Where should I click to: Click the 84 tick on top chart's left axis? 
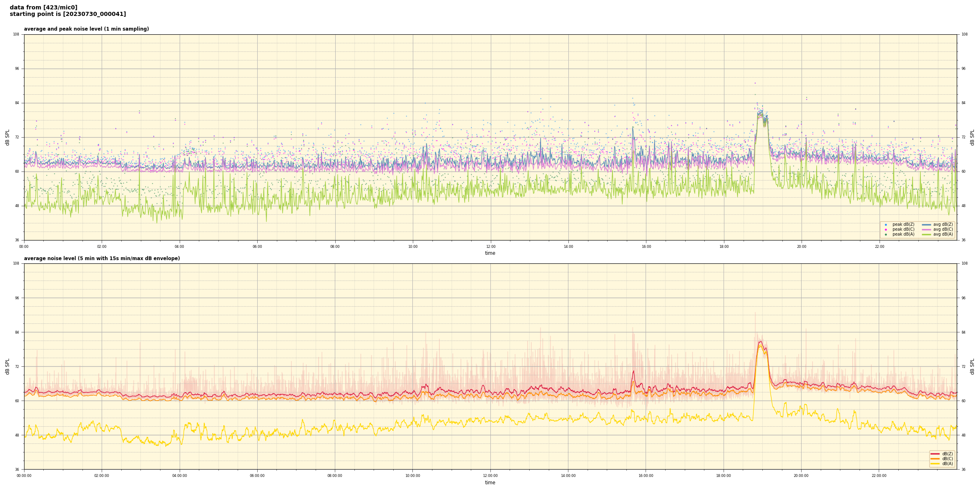[x=17, y=103]
